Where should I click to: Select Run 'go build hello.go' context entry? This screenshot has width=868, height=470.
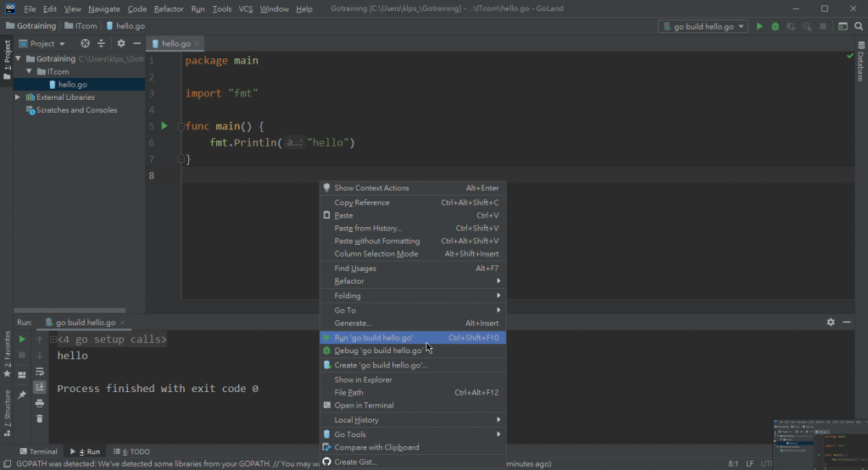pos(413,337)
